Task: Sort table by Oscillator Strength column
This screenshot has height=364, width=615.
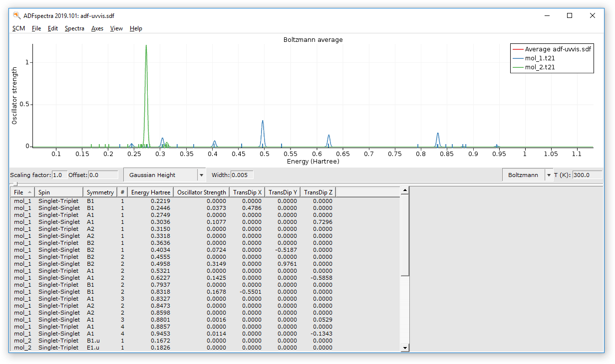Action: (x=201, y=191)
